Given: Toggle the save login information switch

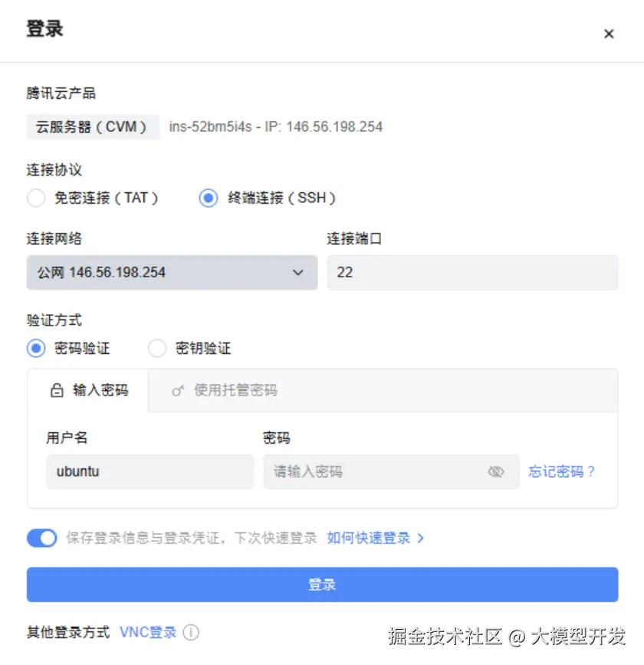Looking at the screenshot, I should (x=42, y=539).
